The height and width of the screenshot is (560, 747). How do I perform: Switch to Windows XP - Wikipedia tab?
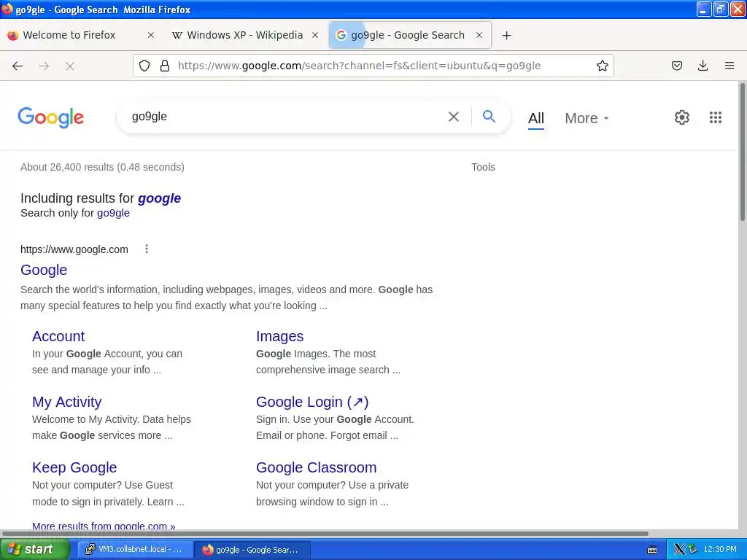click(x=245, y=35)
